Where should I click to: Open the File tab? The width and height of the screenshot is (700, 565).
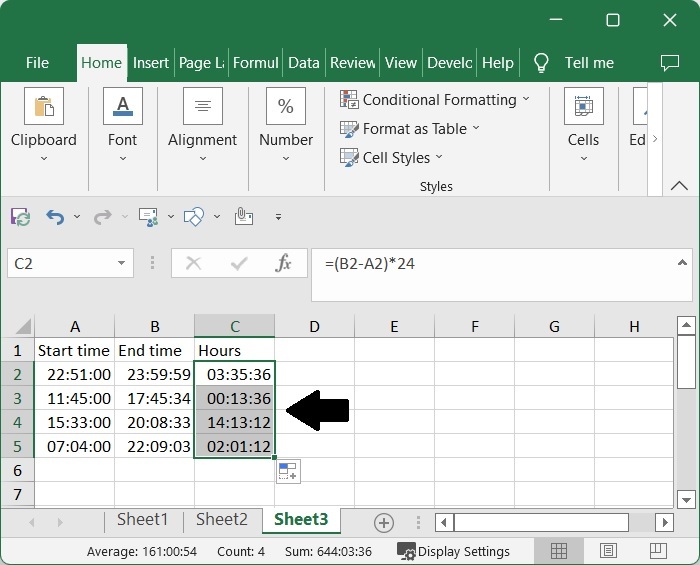[37, 63]
